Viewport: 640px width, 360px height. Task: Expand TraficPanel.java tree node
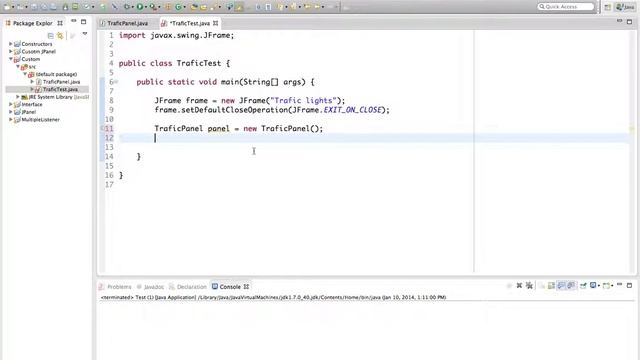pos(32,82)
